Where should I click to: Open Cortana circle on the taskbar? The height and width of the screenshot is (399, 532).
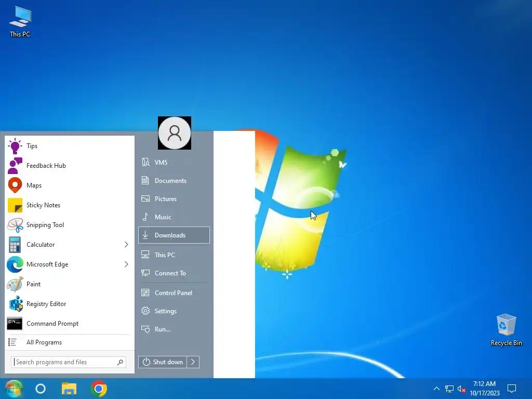coord(41,389)
